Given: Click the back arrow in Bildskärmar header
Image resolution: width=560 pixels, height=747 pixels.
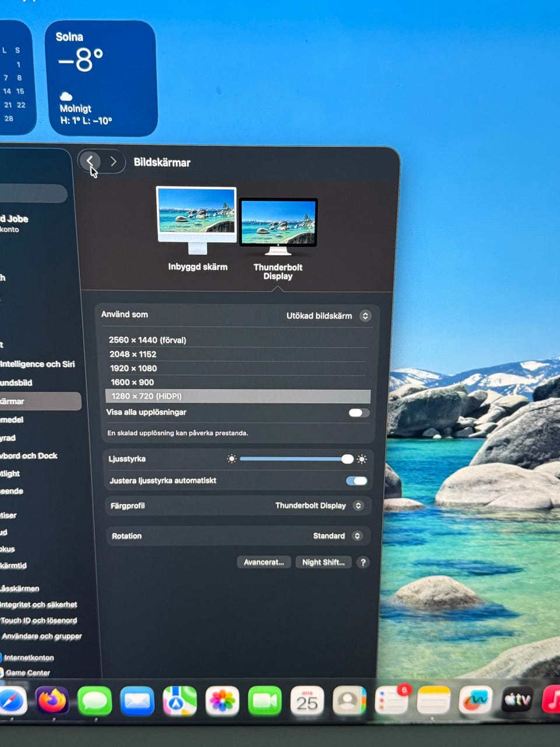Looking at the screenshot, I should click(x=90, y=161).
